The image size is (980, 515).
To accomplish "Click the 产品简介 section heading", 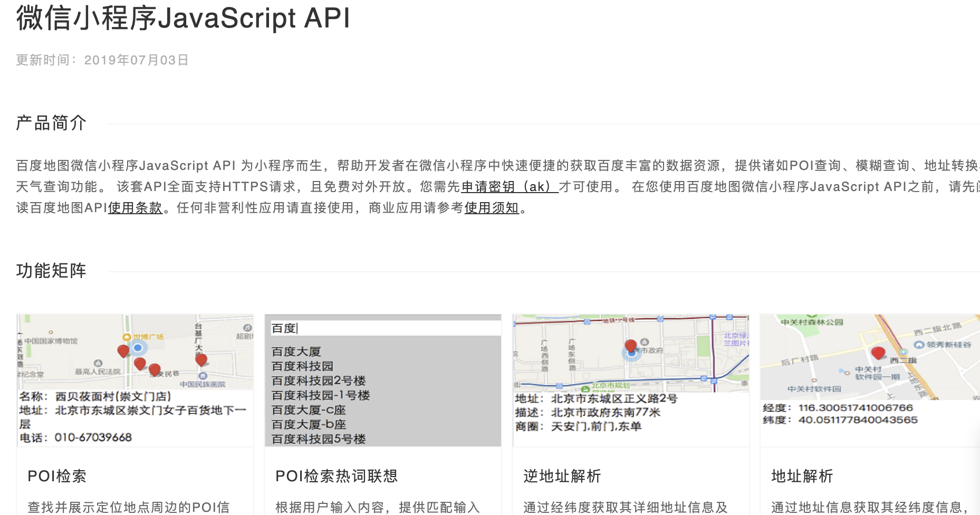I will (51, 123).
